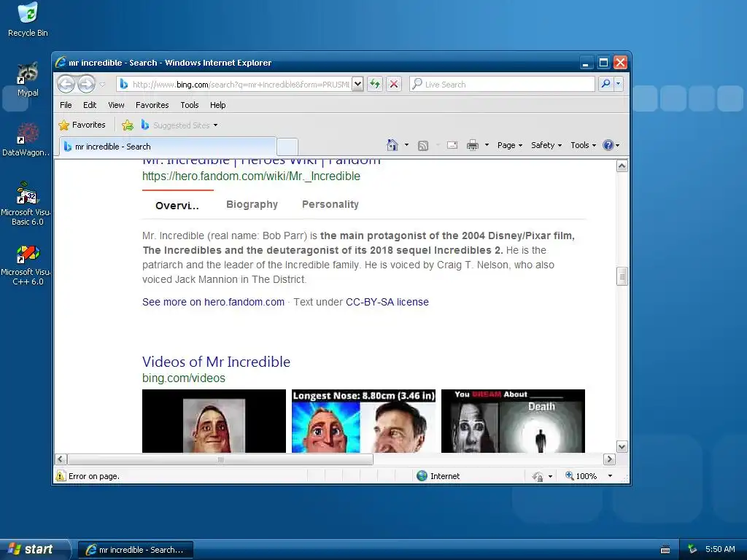Open the Help menu
This screenshot has height=560, width=747.
click(x=217, y=105)
